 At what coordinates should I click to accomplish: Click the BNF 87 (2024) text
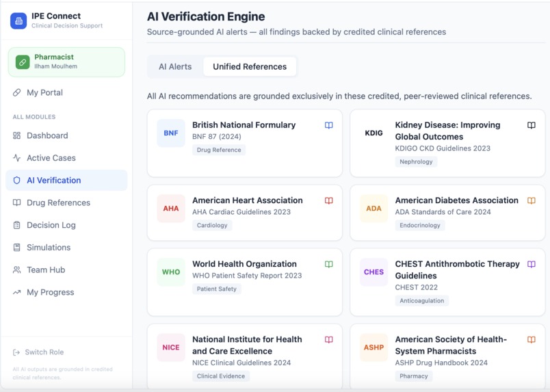pos(216,137)
